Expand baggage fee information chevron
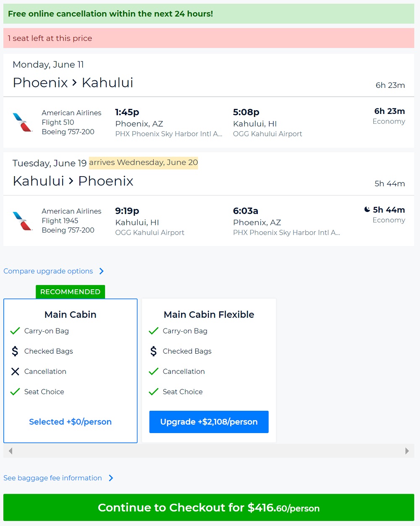Image resolution: width=420 pixels, height=526 pixels. coord(111,478)
